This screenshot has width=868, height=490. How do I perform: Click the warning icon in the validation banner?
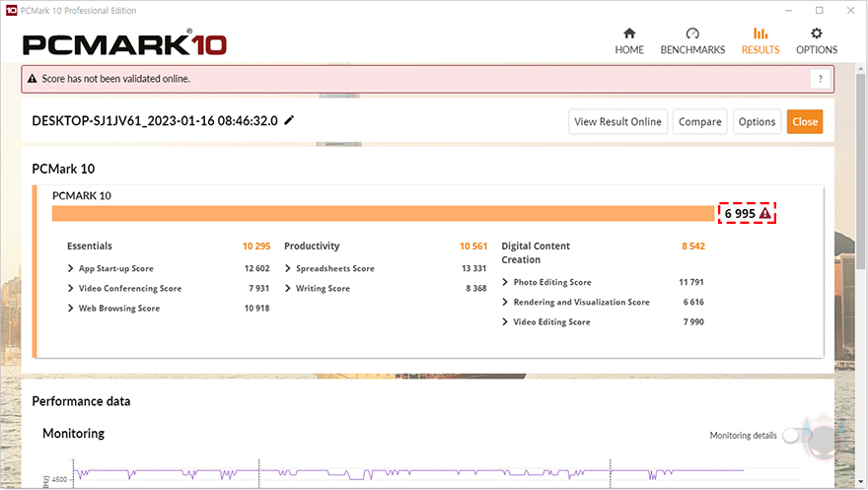coord(33,79)
